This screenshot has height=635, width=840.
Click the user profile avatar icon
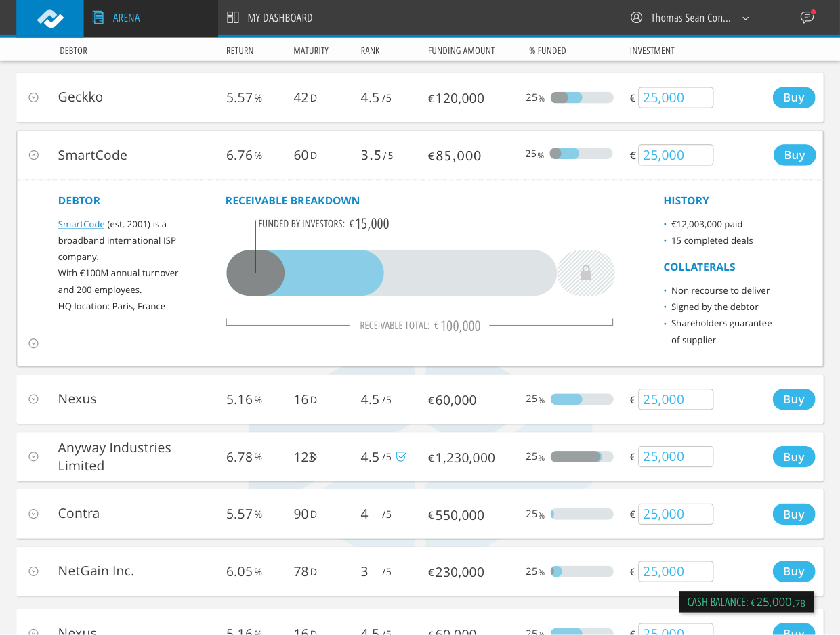pyautogui.click(x=636, y=18)
